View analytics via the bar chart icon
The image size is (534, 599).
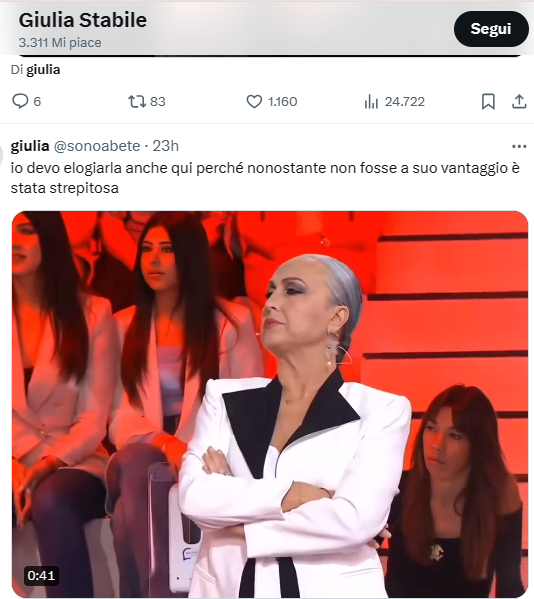tap(371, 102)
